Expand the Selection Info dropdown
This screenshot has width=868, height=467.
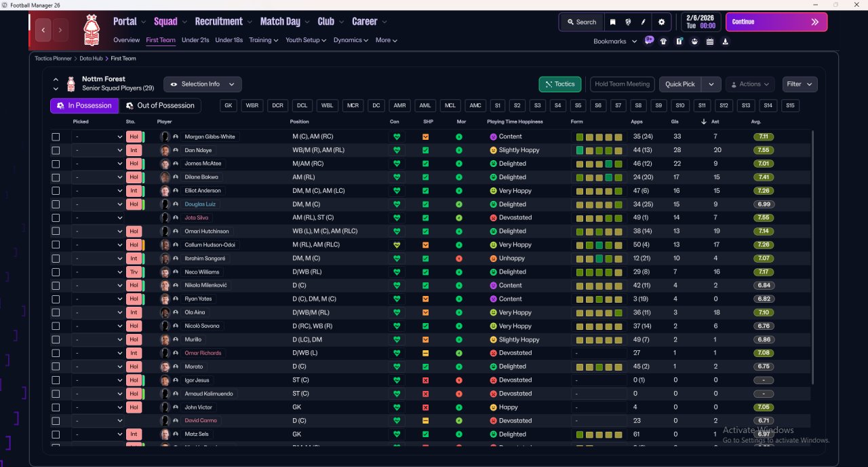(x=202, y=84)
